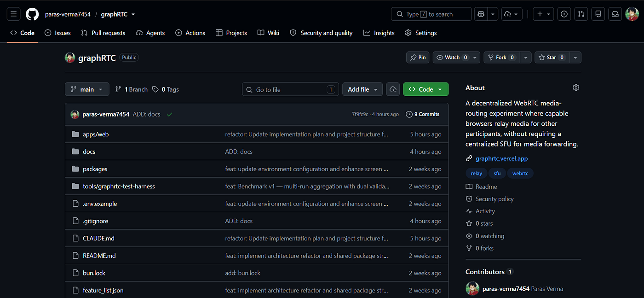The image size is (644, 298).
Task: Switch to the Pull requests tab
Action: (x=103, y=33)
